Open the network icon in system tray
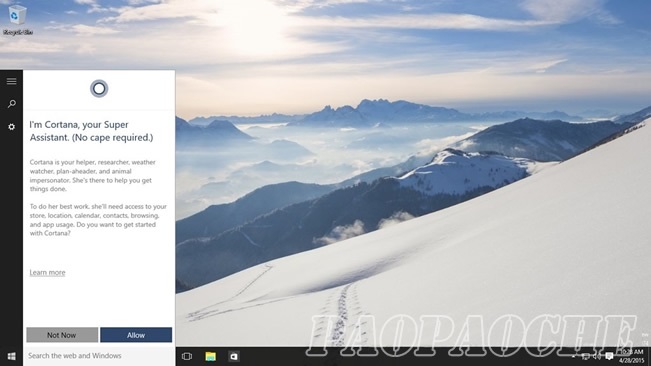 (585, 356)
